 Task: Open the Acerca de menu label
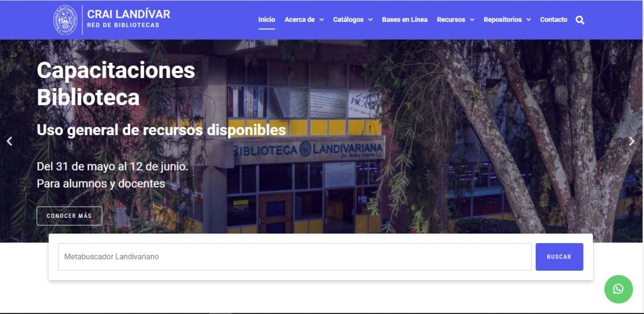coord(299,19)
